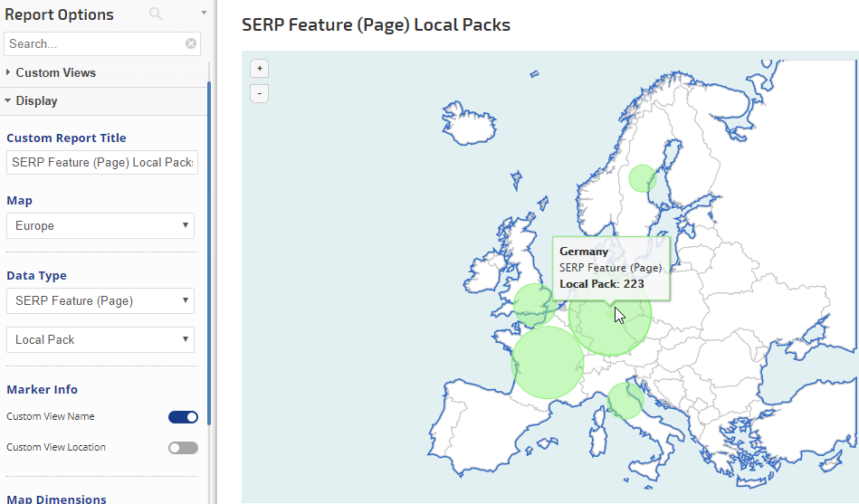The height and width of the screenshot is (504, 859).
Task: Open the Report Options header dropdown arrow
Action: pyautogui.click(x=204, y=13)
